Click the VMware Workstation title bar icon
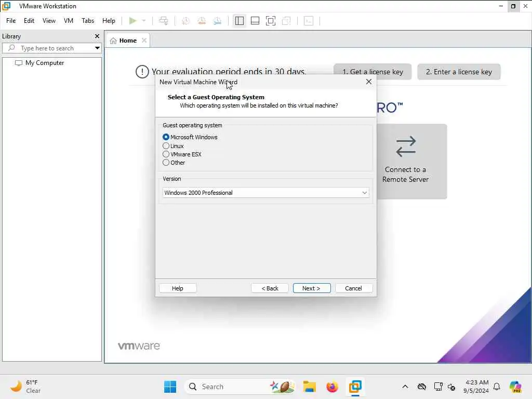This screenshot has width=532, height=399. coord(6,6)
